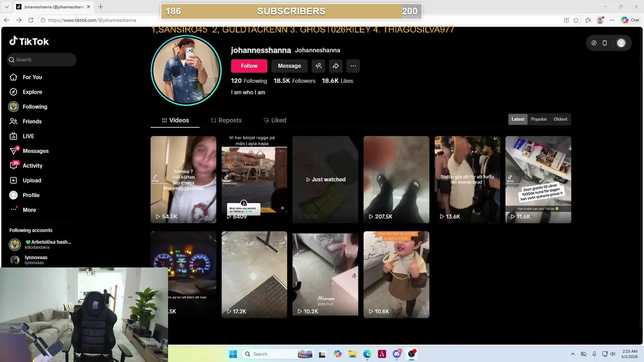
Task: Sort videos by Oldest
Action: 560,119
